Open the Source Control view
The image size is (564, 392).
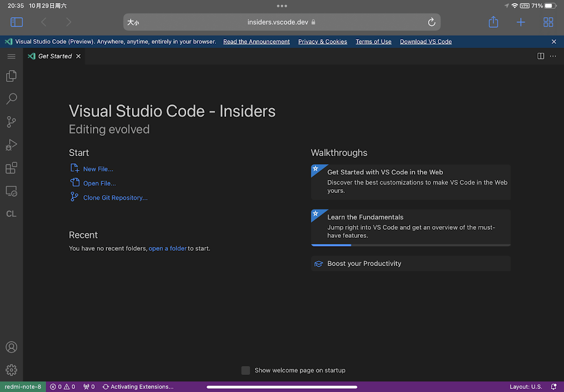pyautogui.click(x=11, y=122)
